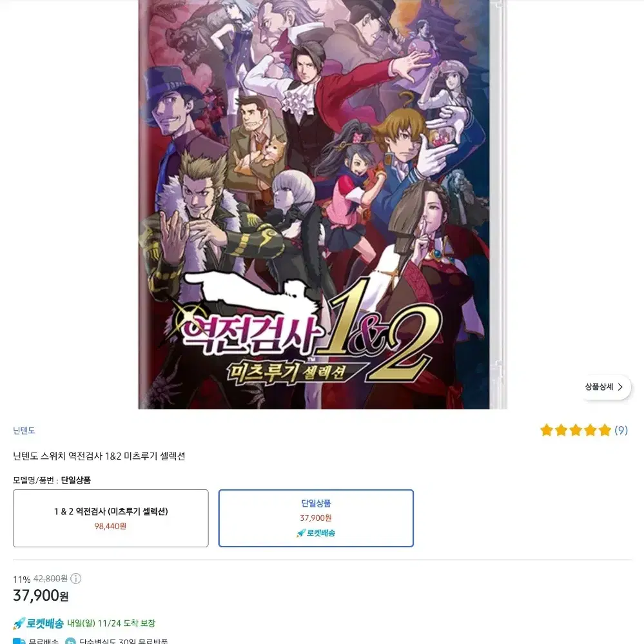Open the 닌텐도 brand link

[24, 431]
